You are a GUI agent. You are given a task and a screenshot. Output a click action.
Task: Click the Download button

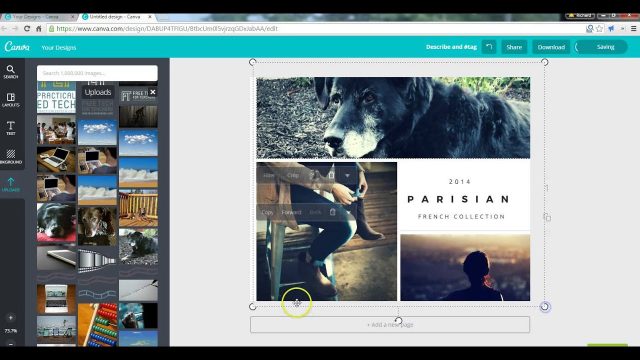tap(551, 47)
